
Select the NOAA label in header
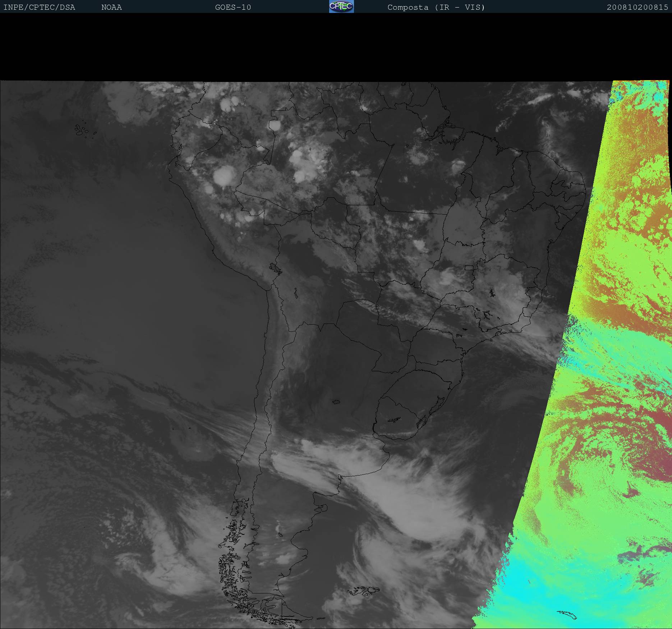pos(111,7)
